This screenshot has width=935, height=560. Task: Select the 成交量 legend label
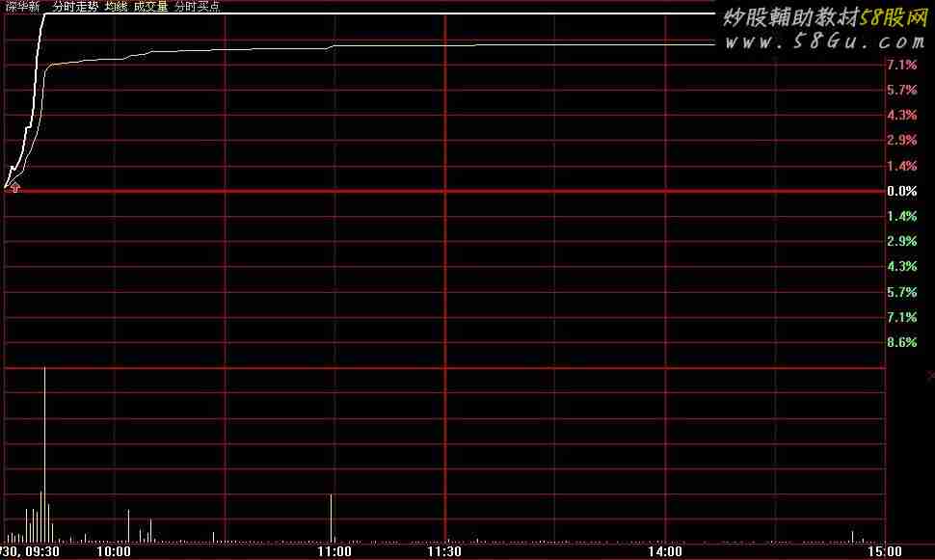151,7
